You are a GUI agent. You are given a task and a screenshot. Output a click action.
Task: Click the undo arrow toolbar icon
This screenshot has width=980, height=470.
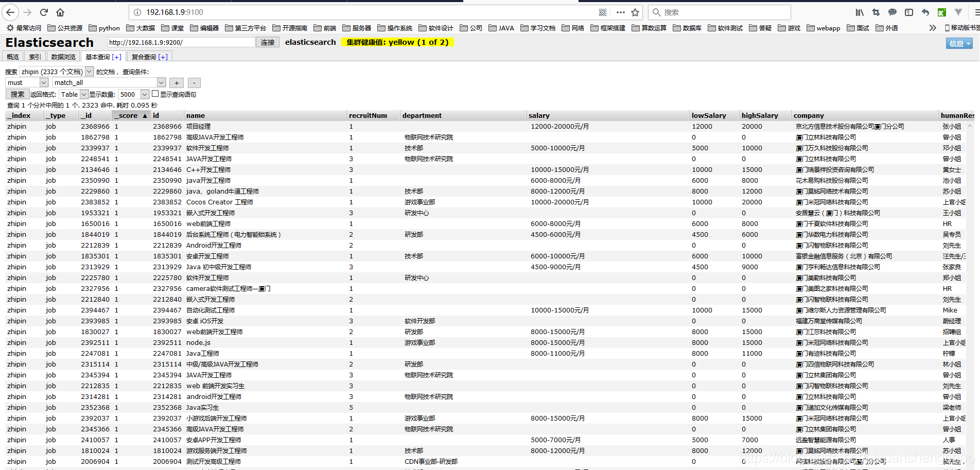pyautogui.click(x=925, y=12)
